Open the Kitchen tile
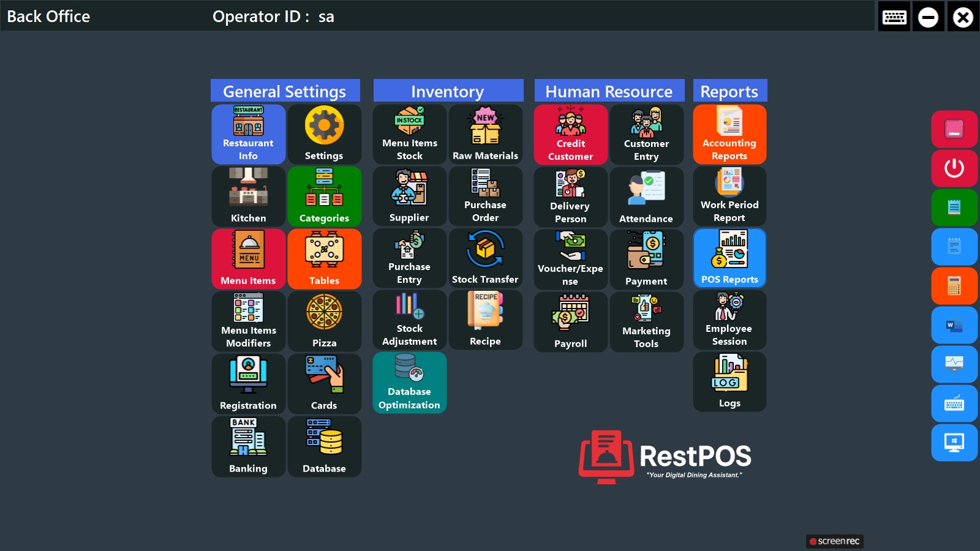Viewport: 980px width, 551px height. click(x=248, y=197)
